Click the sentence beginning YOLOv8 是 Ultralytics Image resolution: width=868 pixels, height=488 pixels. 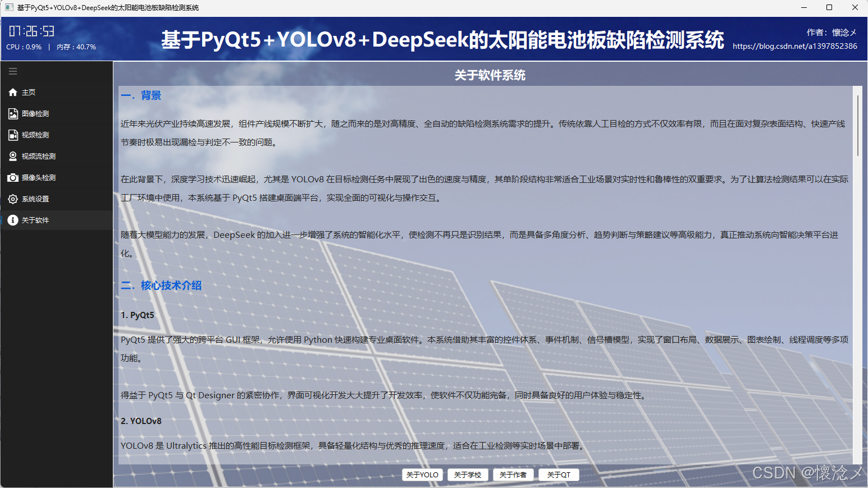point(354,446)
